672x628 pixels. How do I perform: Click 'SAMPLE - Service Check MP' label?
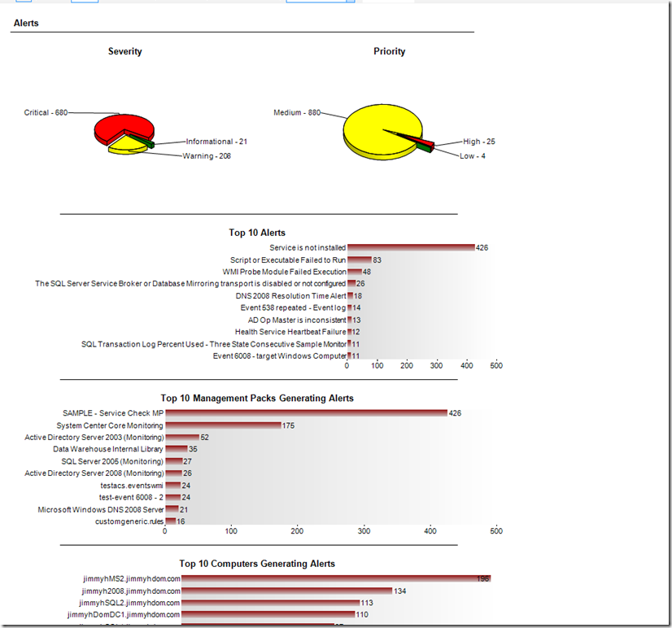113,413
